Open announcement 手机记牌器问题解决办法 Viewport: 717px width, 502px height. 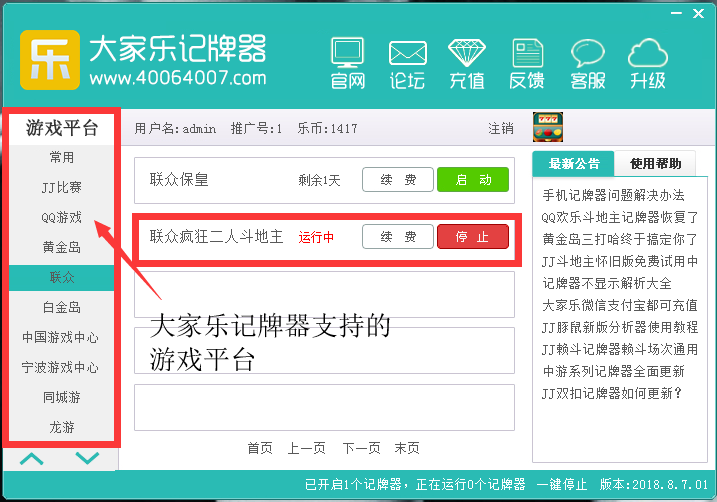click(613, 196)
